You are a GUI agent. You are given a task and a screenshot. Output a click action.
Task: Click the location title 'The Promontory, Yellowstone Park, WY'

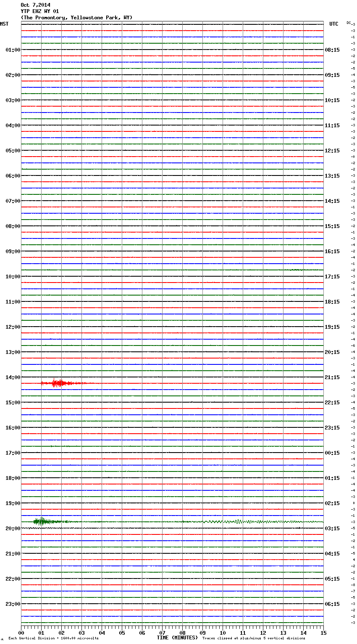(x=76, y=18)
